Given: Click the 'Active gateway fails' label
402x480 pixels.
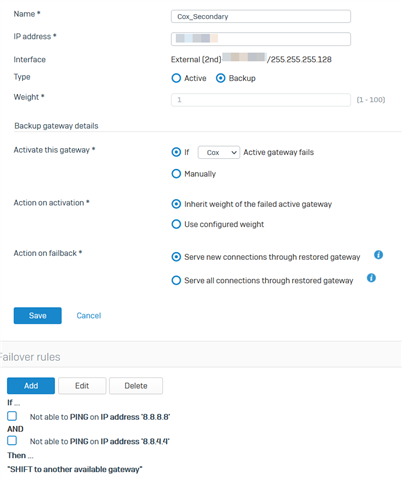Looking at the screenshot, I should tap(279, 152).
